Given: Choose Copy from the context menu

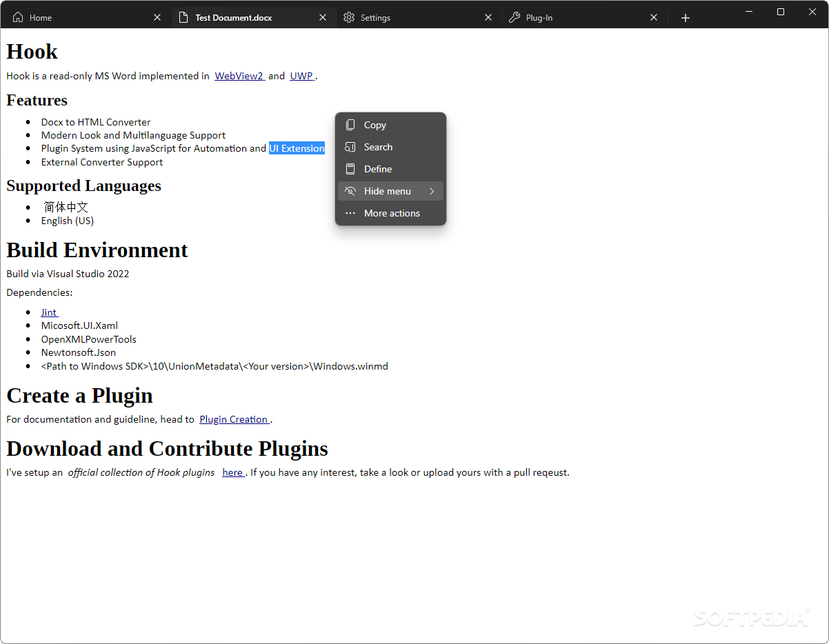Looking at the screenshot, I should 390,125.
